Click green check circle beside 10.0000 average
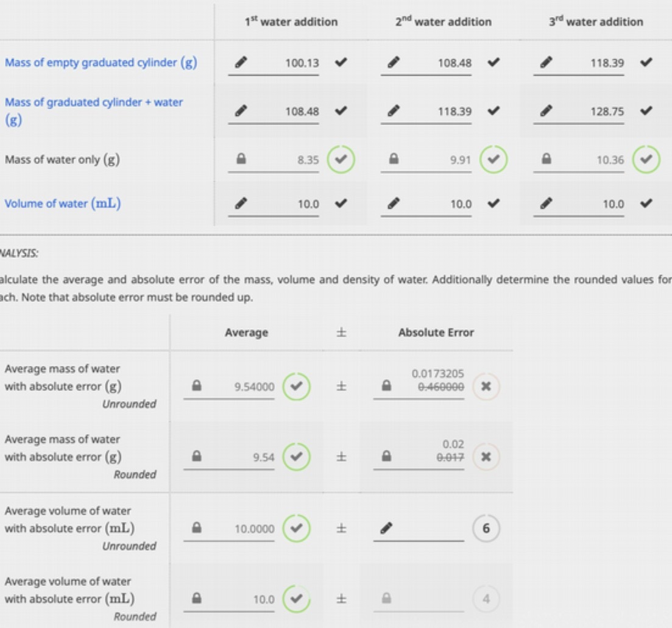This screenshot has height=628, width=672. pos(296,528)
